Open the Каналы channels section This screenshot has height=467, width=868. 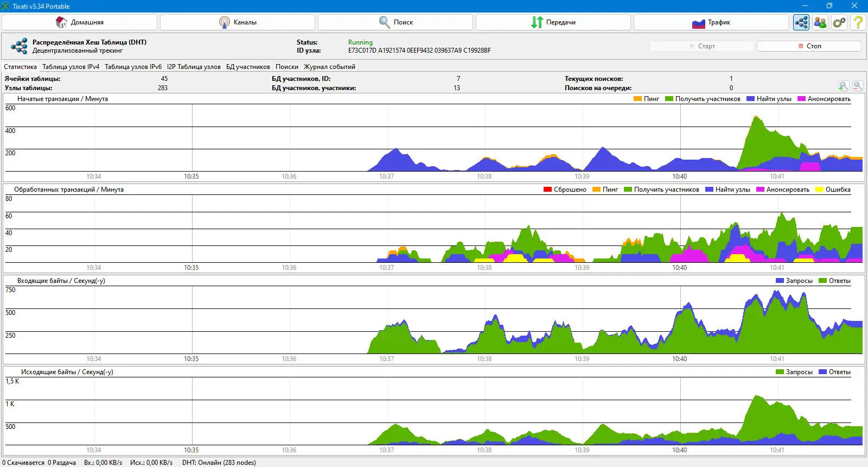pyautogui.click(x=238, y=22)
